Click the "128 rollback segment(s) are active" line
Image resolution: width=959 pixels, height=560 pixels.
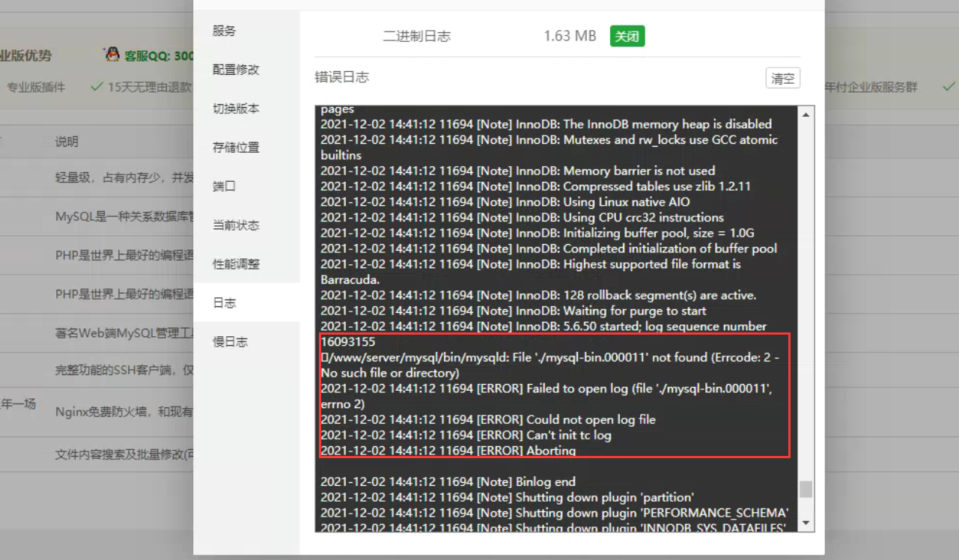click(x=538, y=295)
